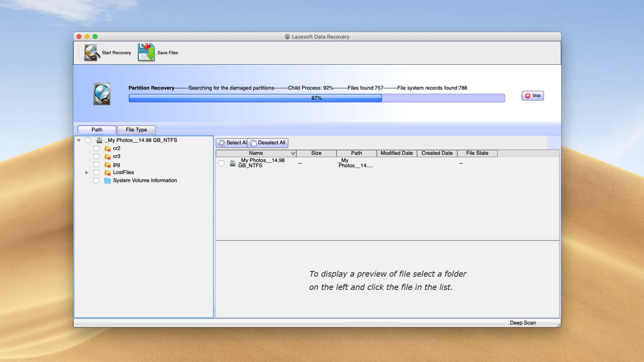
Task: Click the drive icon in the file list row
Action: click(232, 163)
